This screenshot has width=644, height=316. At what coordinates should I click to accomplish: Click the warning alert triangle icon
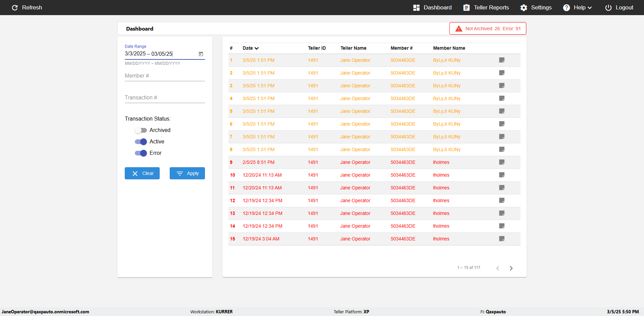coord(459,29)
